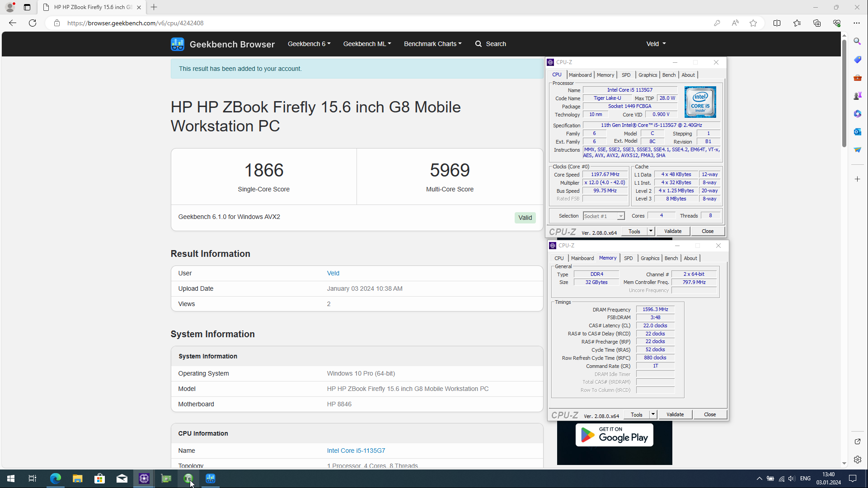868x488 pixels.
Task: Open the Socket #1 selection combo box
Action: [604, 216]
